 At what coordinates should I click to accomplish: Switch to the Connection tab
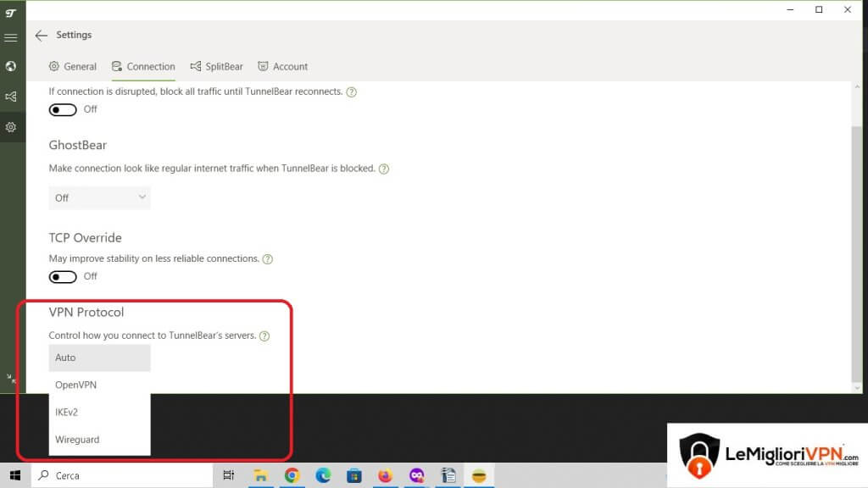[143, 66]
